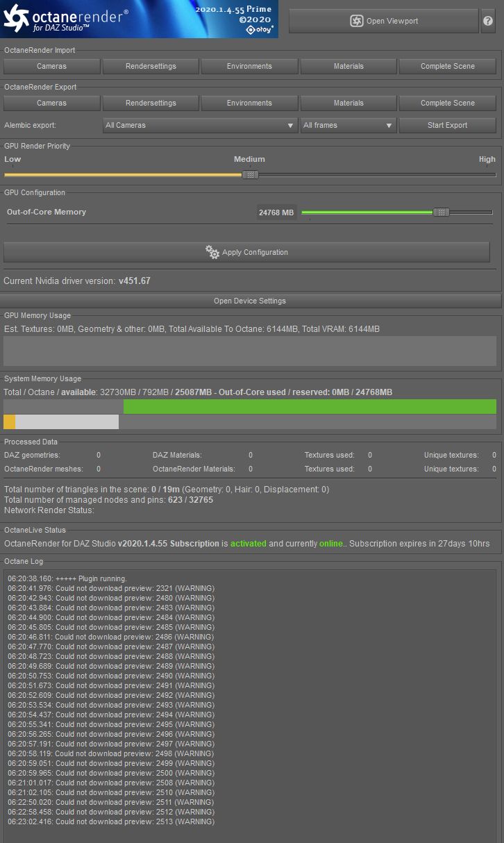Click the 'Low' priority label
Screen dimensions: 504x843
[12, 159]
